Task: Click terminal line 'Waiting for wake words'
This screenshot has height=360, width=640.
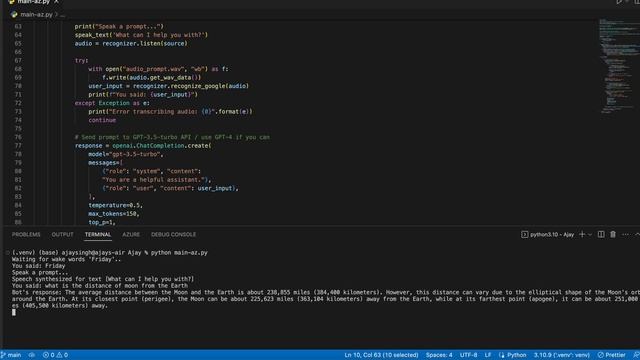Action: [x=67, y=260]
